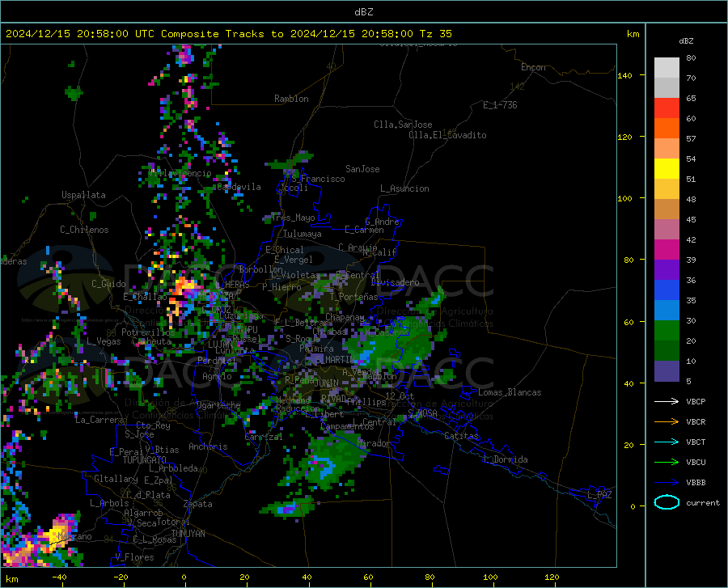Click the magenta 42-39 dBZ swatch

(x=667, y=250)
